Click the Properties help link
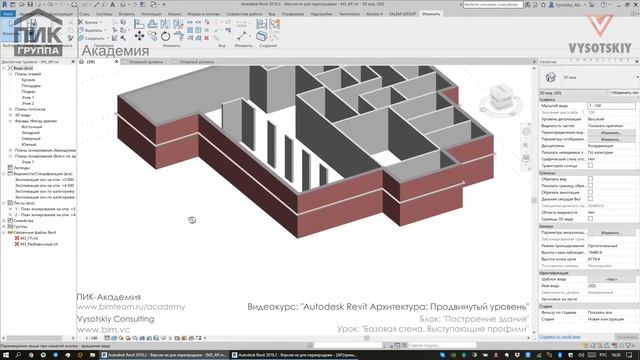The height and width of the screenshot is (360, 640). click(x=560, y=337)
